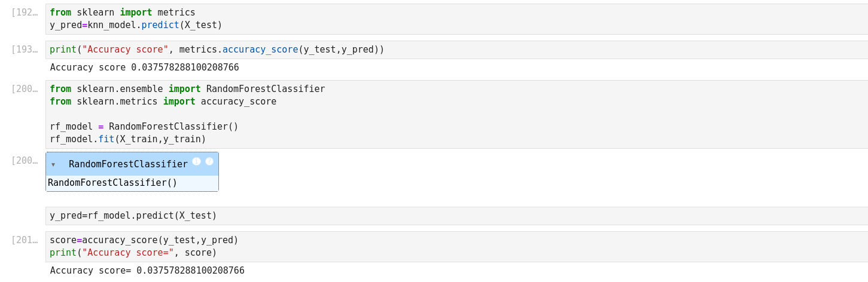Click the print("Accuracy score=", score) line
The height and width of the screenshot is (282, 868).
click(133, 253)
